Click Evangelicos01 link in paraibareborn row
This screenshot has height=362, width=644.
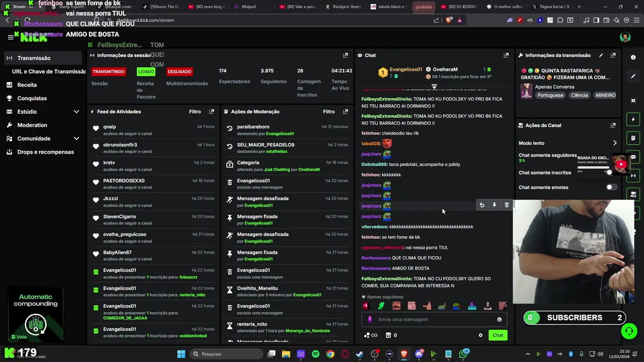point(280,134)
